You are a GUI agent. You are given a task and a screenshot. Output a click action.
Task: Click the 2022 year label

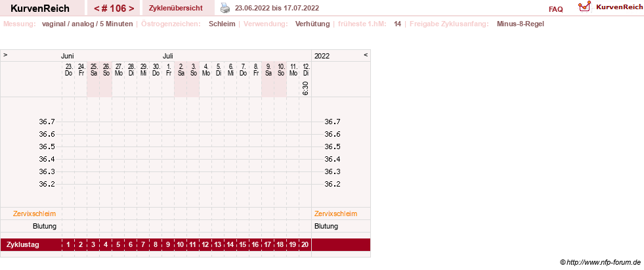click(x=322, y=56)
